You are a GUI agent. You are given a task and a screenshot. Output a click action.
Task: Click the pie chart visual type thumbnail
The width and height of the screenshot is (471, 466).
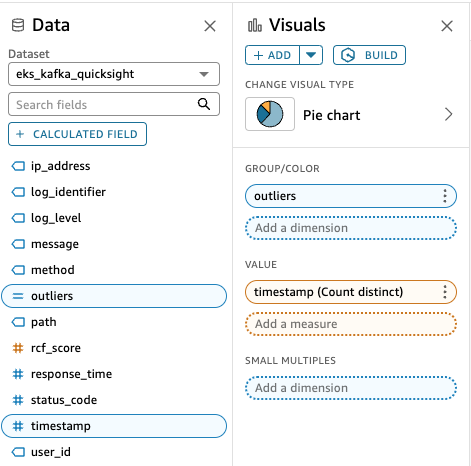click(x=270, y=114)
